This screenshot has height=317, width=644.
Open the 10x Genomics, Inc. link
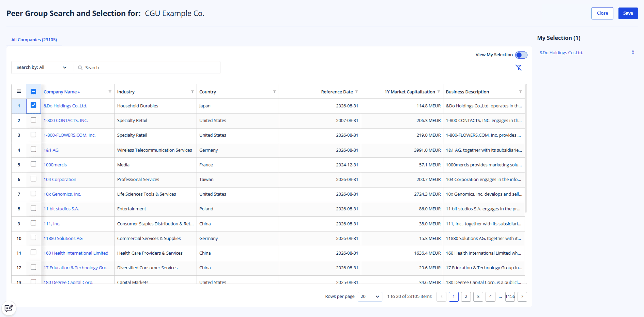pos(62,194)
